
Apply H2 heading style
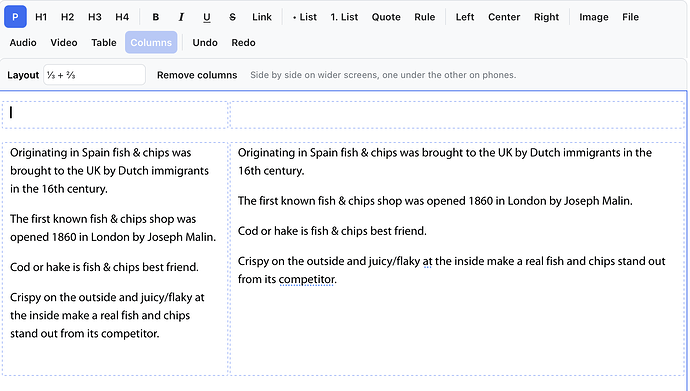click(x=67, y=17)
